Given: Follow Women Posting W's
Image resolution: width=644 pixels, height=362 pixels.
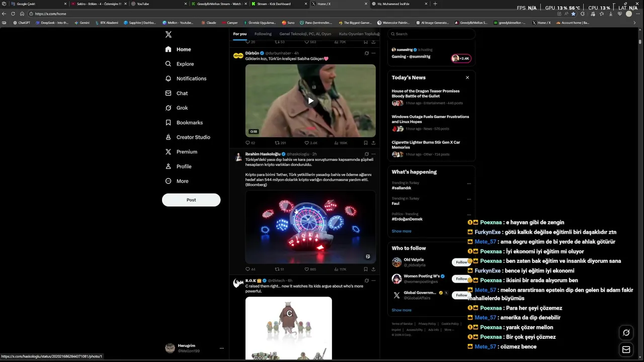Looking at the screenshot, I should 461,279.
